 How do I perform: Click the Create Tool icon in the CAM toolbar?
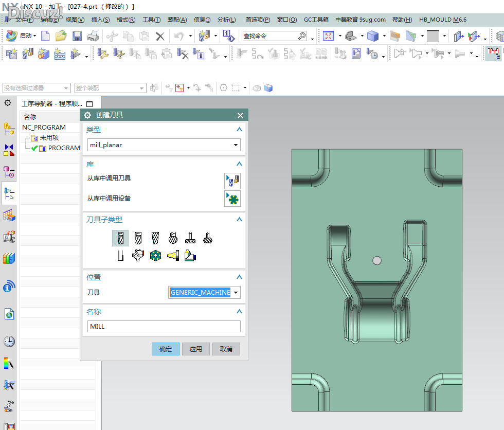coord(28,53)
